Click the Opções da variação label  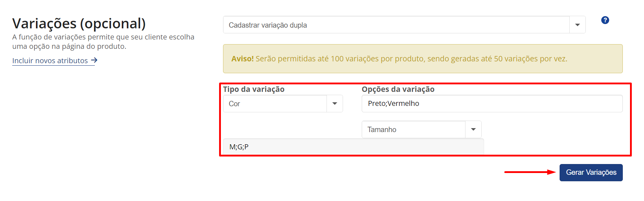click(x=398, y=89)
